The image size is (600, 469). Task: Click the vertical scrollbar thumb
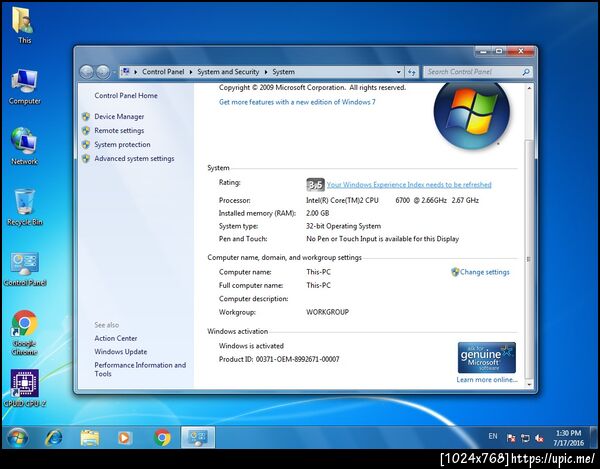tap(529, 259)
